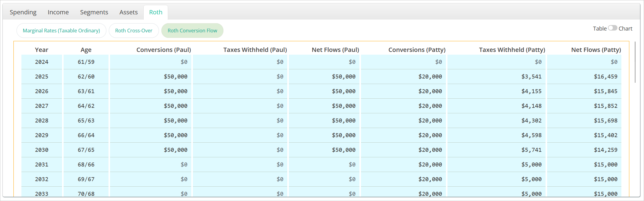The image size is (644, 201).
Task: Toggle the Table/Chart switch
Action: click(x=612, y=28)
